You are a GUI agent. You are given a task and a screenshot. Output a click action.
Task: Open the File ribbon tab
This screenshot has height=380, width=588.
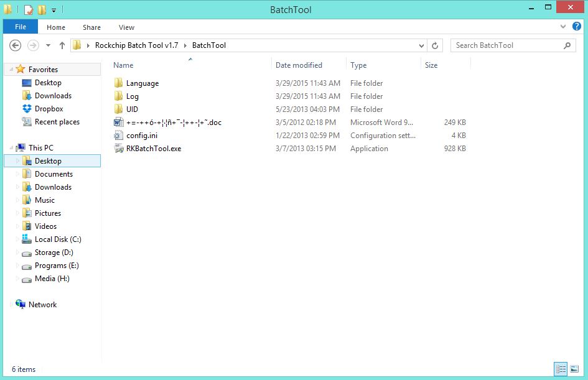[x=21, y=27]
